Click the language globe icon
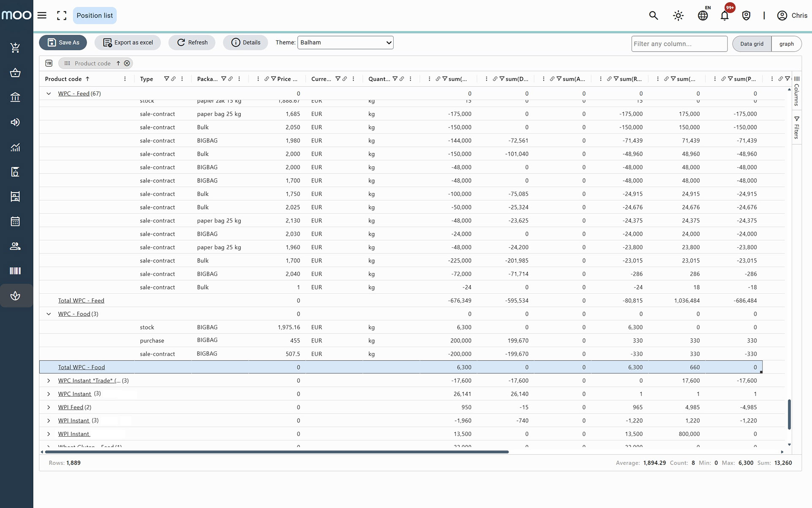This screenshot has width=812, height=508. click(703, 16)
